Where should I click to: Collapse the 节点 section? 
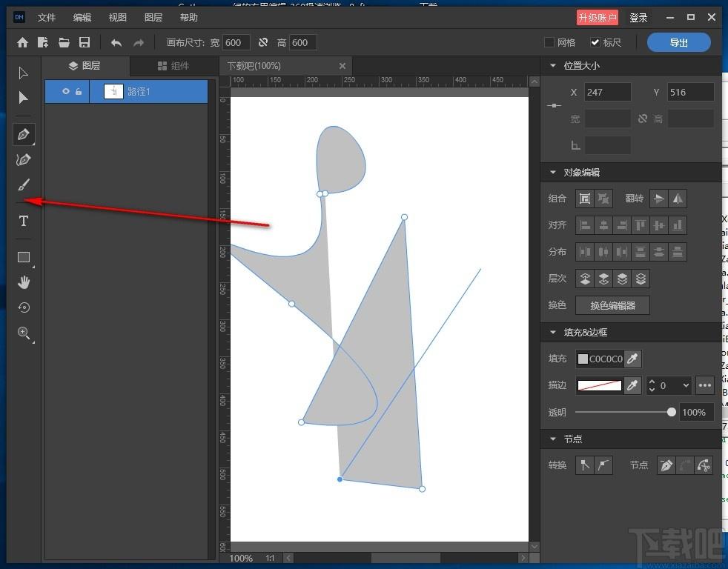552,439
